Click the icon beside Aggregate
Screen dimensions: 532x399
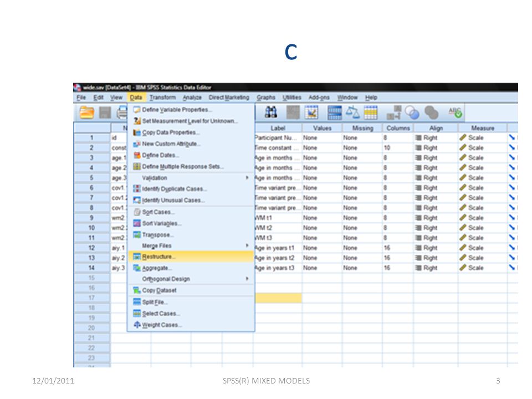coord(137,268)
